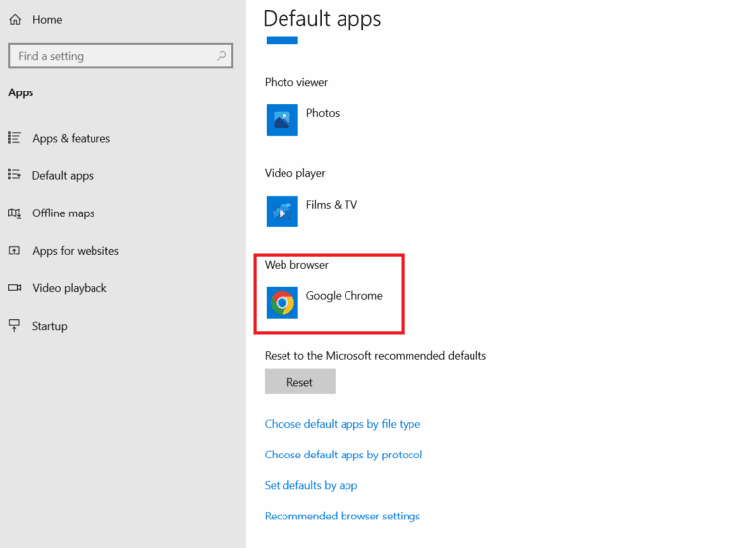Click the Apps & features list icon
The height and width of the screenshot is (548, 756).
click(x=15, y=139)
